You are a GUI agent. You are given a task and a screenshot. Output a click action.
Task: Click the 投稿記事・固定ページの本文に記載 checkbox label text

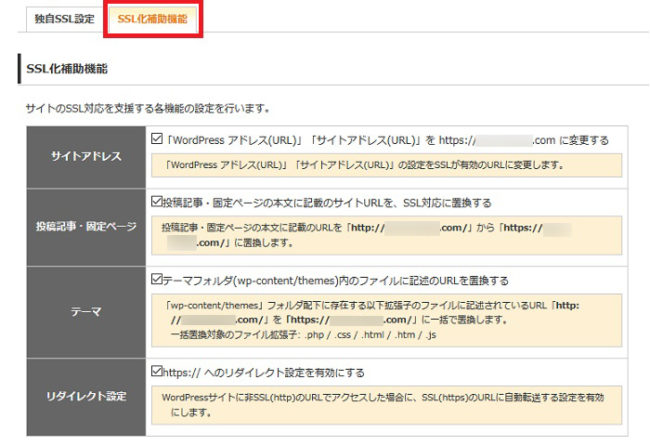[327, 203]
